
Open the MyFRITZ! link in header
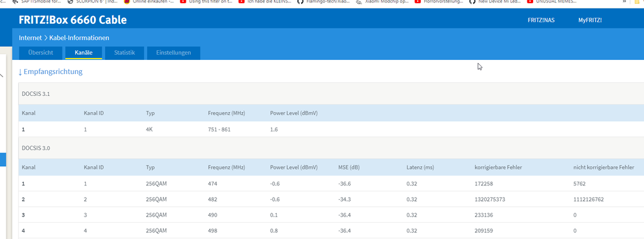point(590,20)
